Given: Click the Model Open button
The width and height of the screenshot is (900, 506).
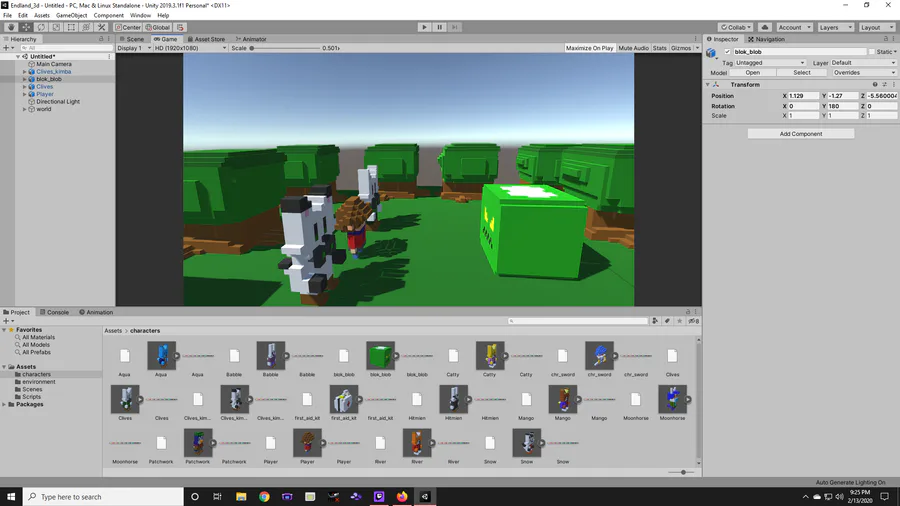Looking at the screenshot, I should coord(752,73).
